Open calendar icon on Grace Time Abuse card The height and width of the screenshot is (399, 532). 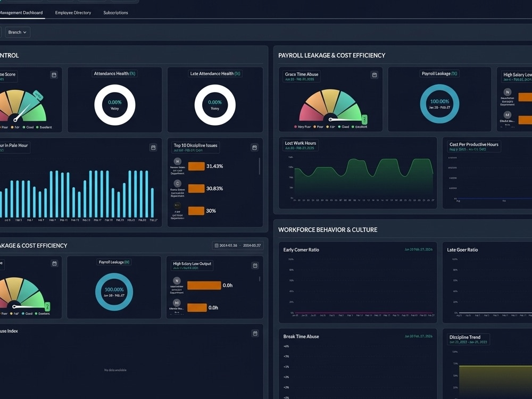[x=375, y=75]
